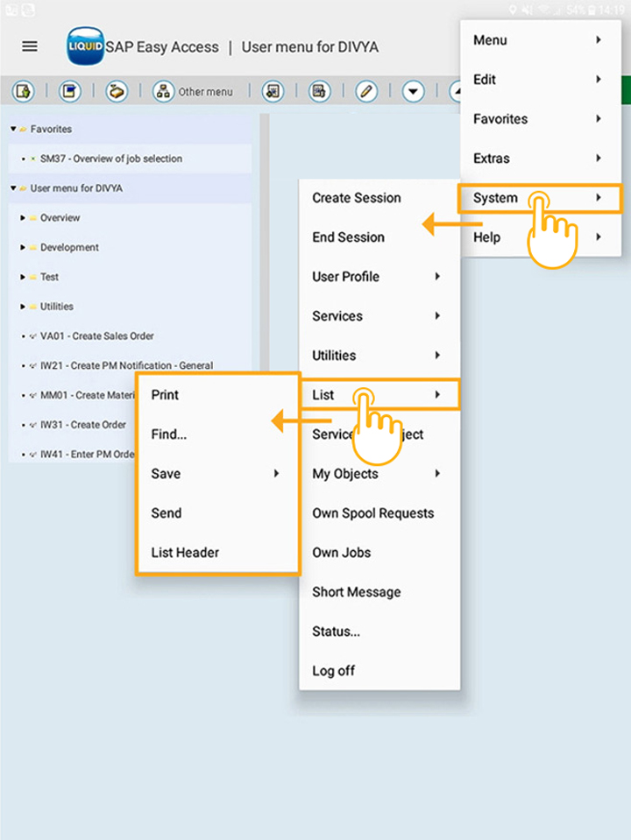The height and width of the screenshot is (840, 631).
Task: Expand the Services submenu arrow
Action: tap(437, 315)
